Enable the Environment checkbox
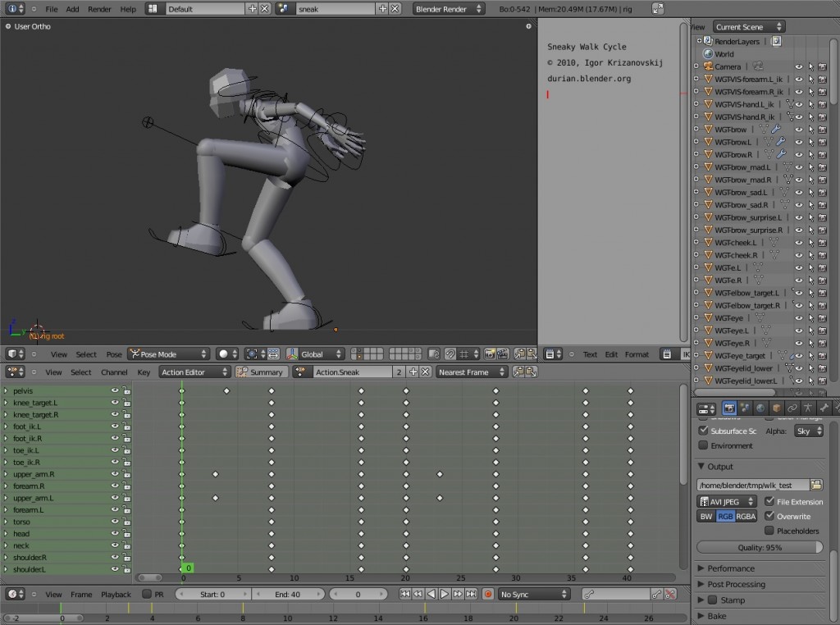Viewport: 840px width, 625px height. coord(701,445)
